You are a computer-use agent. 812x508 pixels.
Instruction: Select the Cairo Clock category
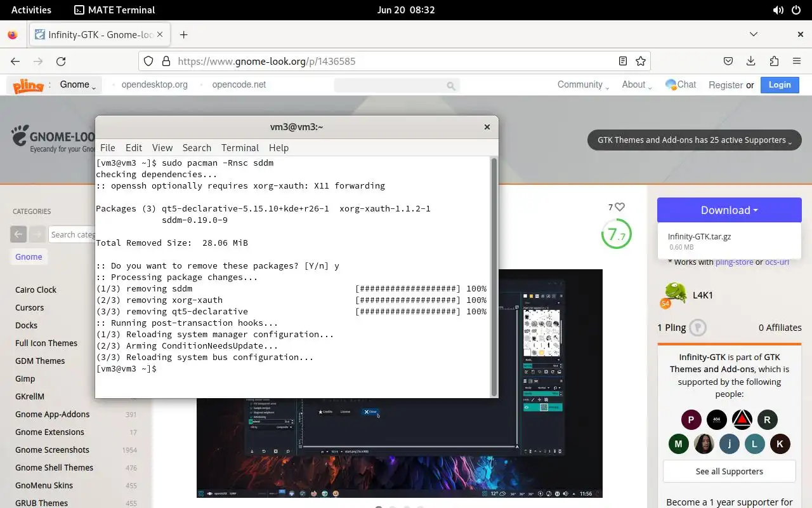coord(36,290)
